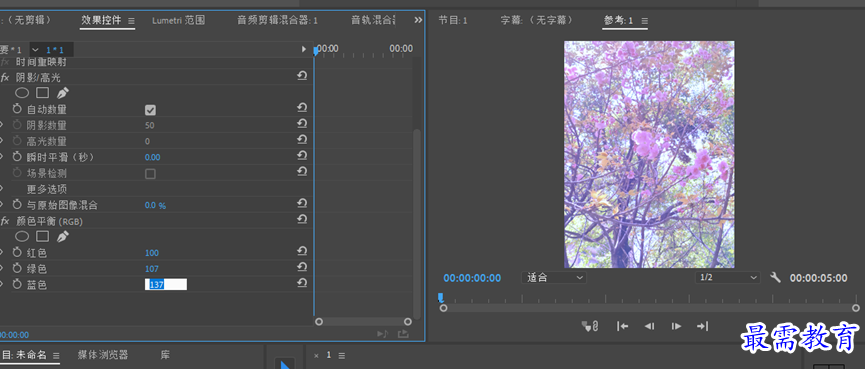Open the 1/2 playback resolution dropdown
865x369 pixels.
(x=728, y=277)
